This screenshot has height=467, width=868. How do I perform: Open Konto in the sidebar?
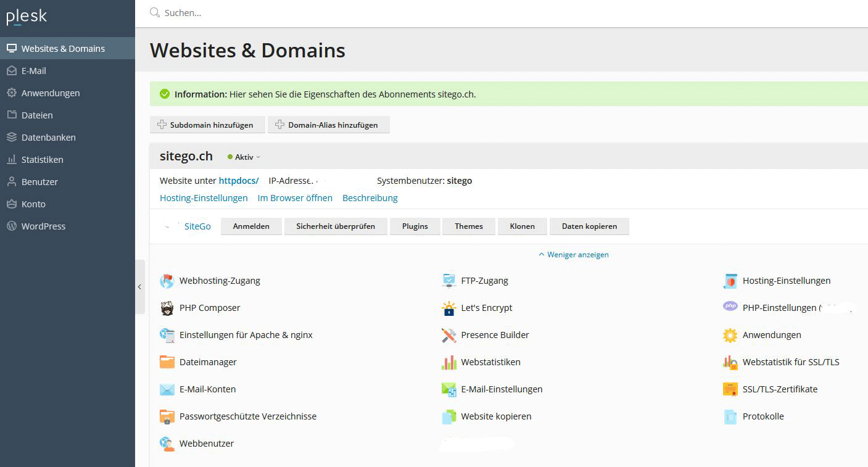[67, 204]
